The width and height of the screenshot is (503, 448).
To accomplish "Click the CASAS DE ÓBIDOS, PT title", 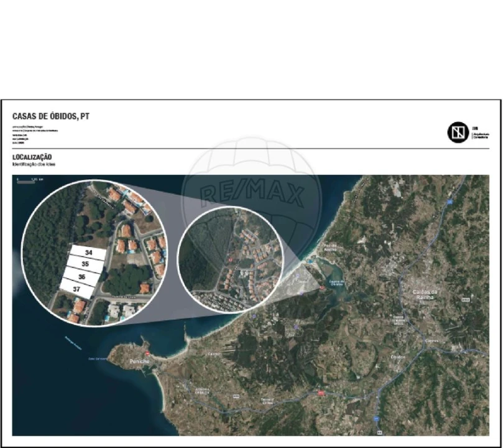I will [x=50, y=115].
